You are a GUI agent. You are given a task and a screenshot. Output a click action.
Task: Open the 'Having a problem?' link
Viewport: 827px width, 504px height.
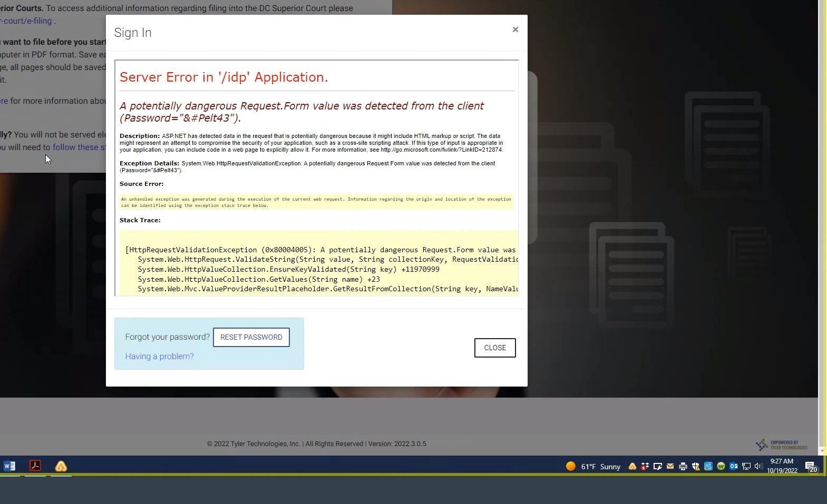pyautogui.click(x=159, y=357)
